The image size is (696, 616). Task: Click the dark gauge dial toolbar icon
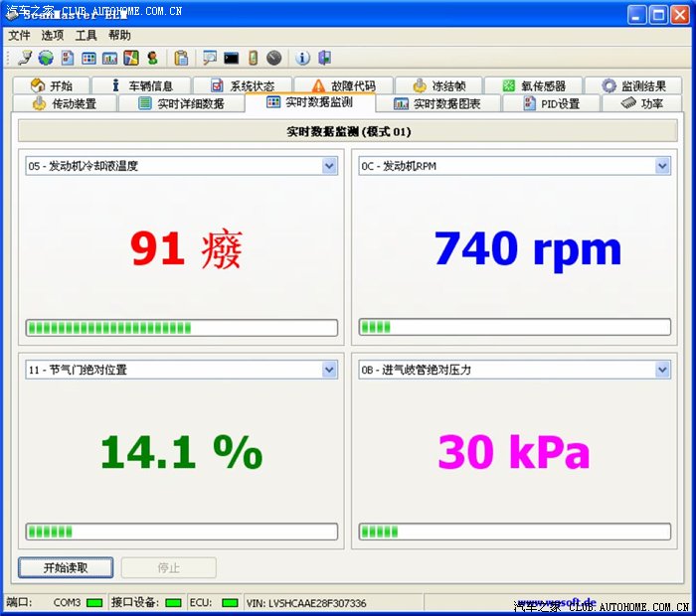click(x=273, y=58)
